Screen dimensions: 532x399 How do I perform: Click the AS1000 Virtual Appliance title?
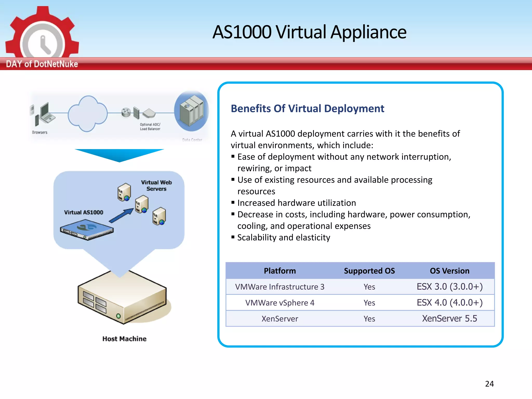coord(309,32)
